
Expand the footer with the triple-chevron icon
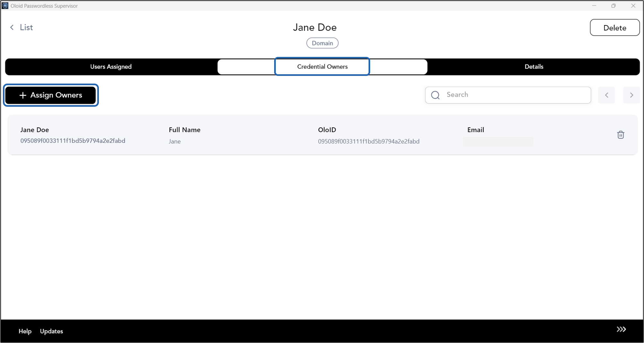[621, 329]
